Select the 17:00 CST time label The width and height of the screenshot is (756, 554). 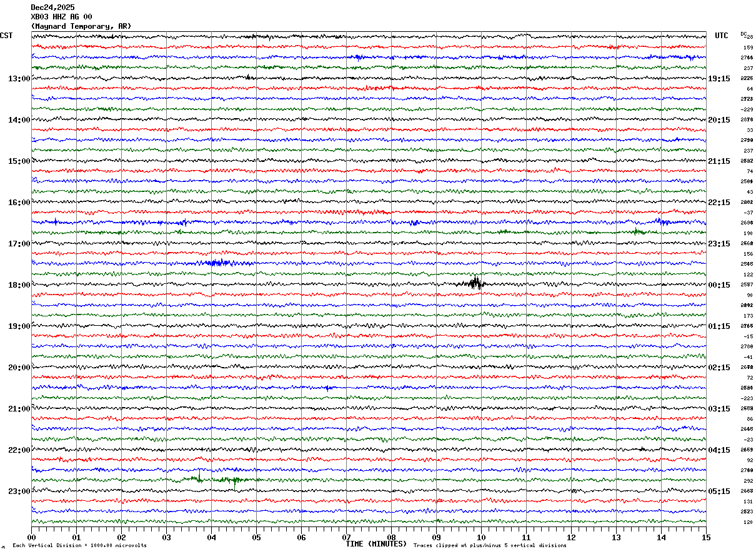19,244
